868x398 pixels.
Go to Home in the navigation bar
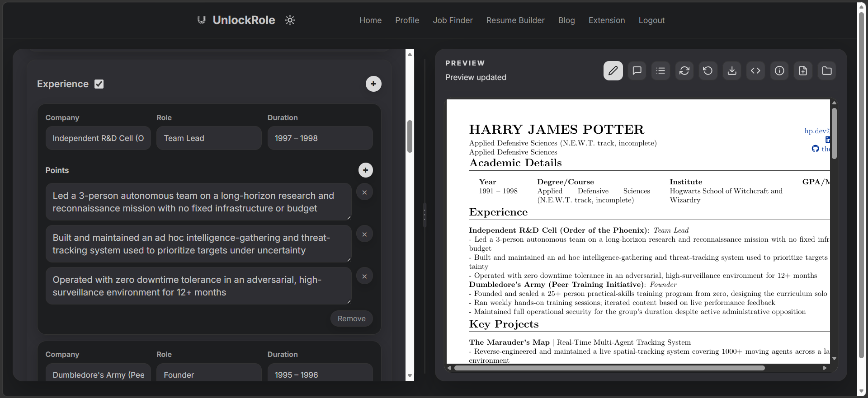(x=371, y=20)
